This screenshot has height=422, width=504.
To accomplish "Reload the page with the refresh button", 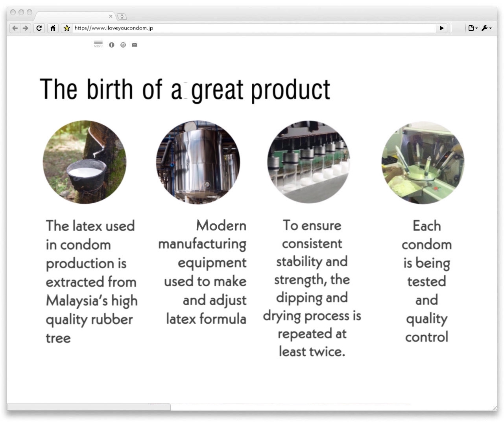I will click(x=39, y=28).
